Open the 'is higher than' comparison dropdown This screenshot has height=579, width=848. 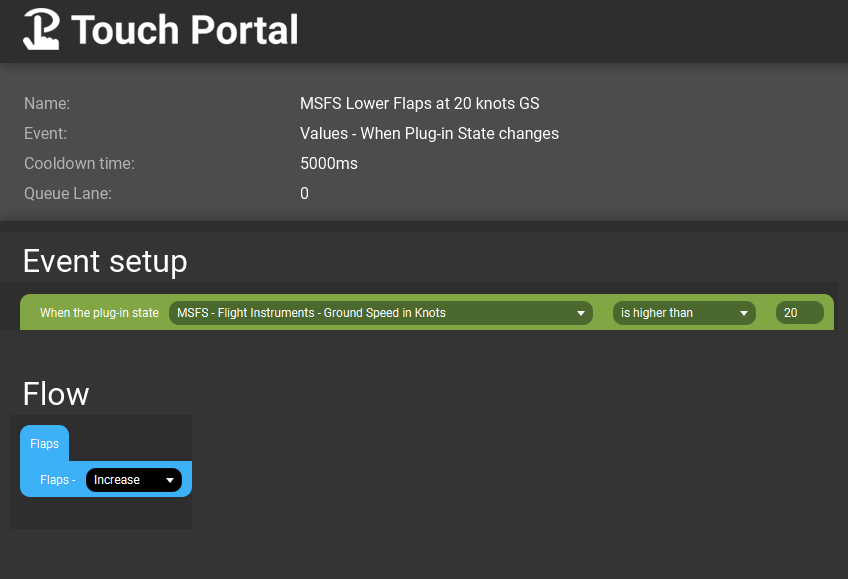point(684,313)
